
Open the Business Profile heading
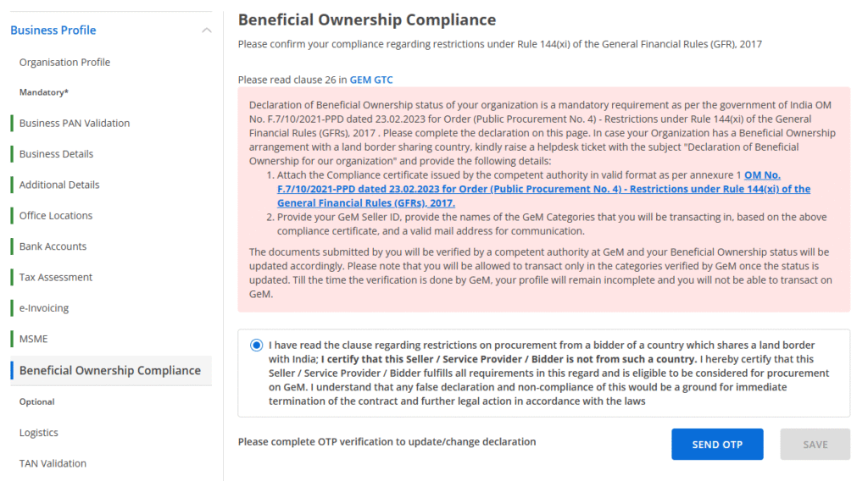[x=53, y=30]
